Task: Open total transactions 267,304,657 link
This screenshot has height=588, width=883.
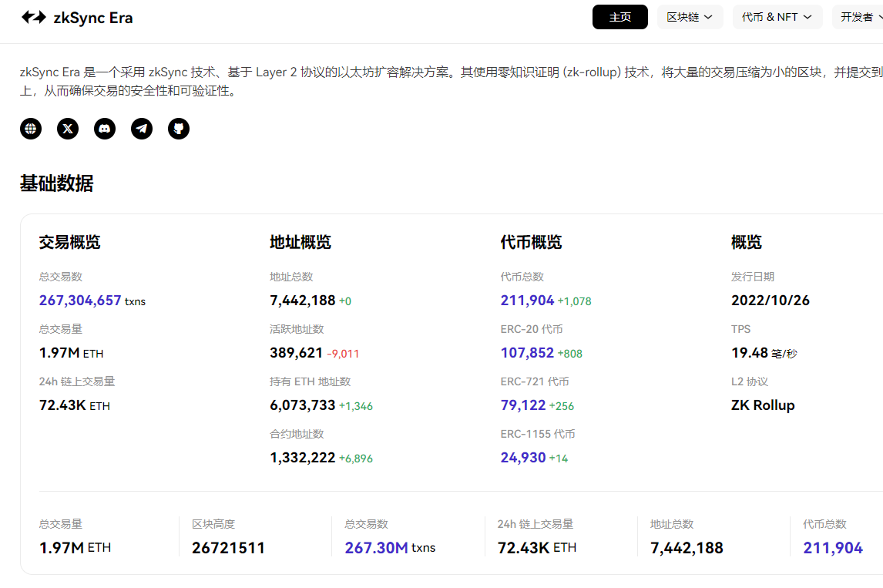Action: [80, 301]
